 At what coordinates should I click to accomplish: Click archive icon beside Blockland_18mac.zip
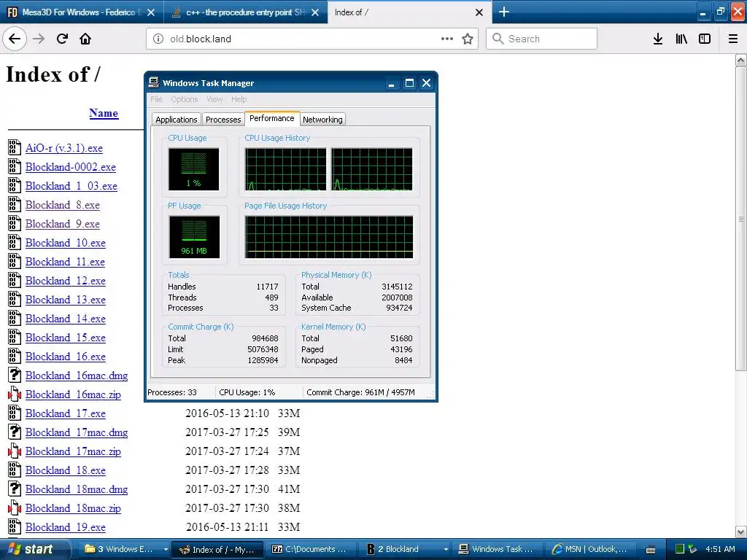click(15, 508)
